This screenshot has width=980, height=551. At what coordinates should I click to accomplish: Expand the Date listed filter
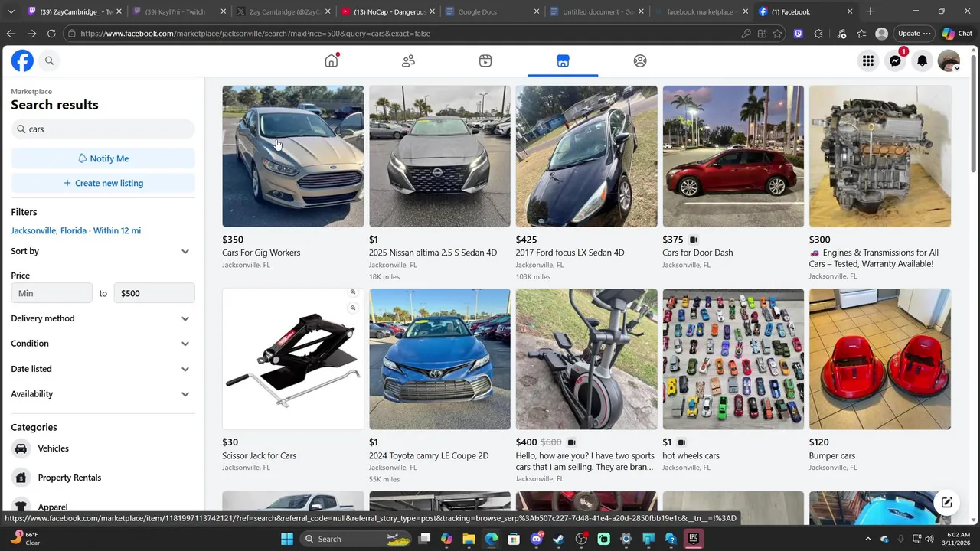click(103, 369)
